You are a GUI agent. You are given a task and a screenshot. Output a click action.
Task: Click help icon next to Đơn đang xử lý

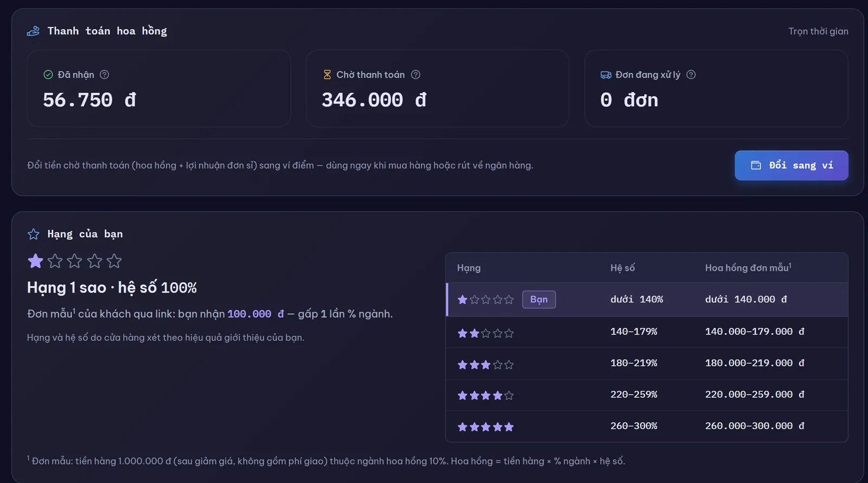(x=691, y=75)
